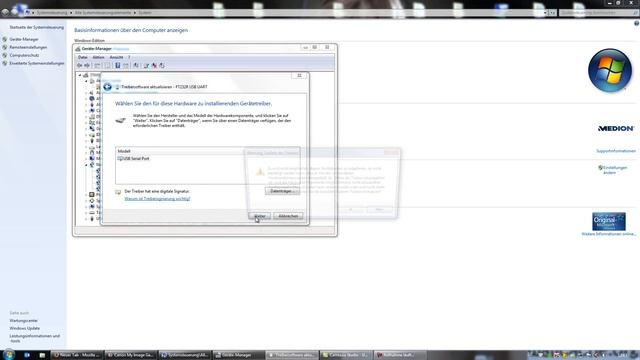
Task: Open 'Startseite der Systemsteuerung' link
Action: pyautogui.click(x=37, y=27)
